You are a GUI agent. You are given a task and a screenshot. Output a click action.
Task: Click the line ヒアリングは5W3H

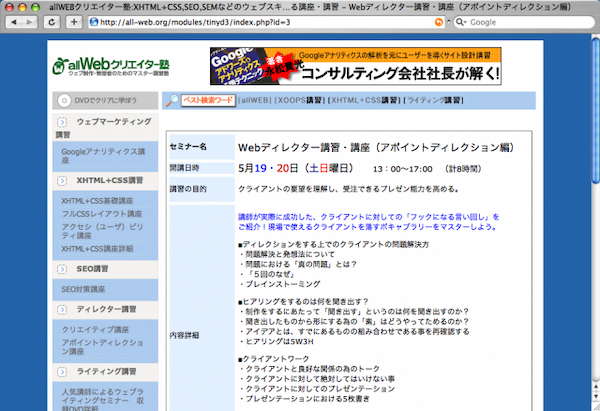tap(277, 342)
